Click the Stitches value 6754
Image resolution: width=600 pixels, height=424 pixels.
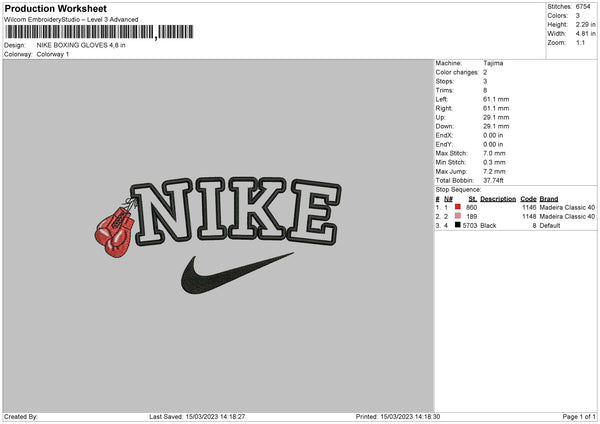583,7
